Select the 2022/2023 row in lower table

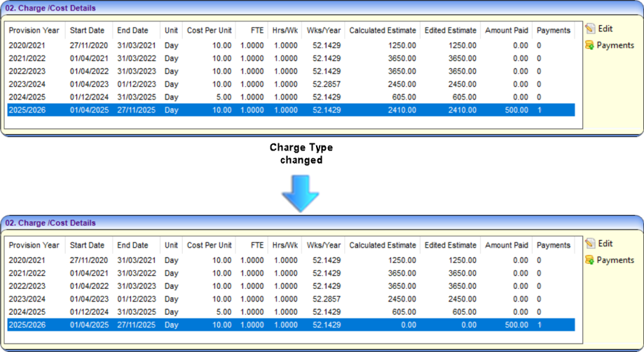[x=290, y=286]
